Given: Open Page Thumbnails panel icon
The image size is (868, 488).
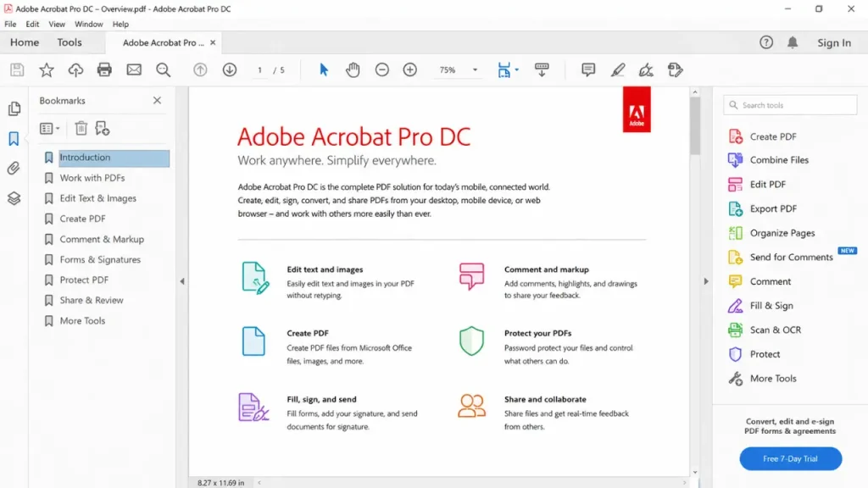Looking at the screenshot, I should pos(14,108).
